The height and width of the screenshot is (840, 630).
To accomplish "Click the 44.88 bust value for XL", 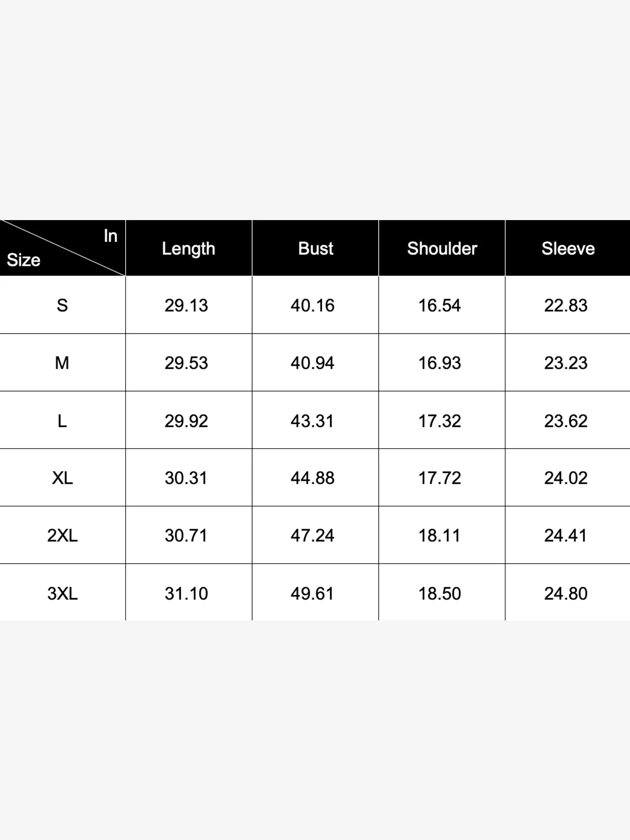I will [x=312, y=478].
